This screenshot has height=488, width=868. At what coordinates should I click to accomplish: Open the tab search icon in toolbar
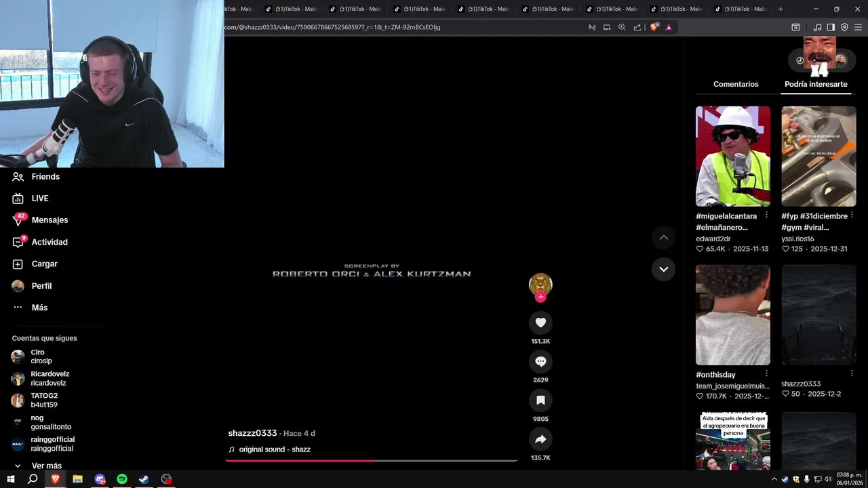795,27
